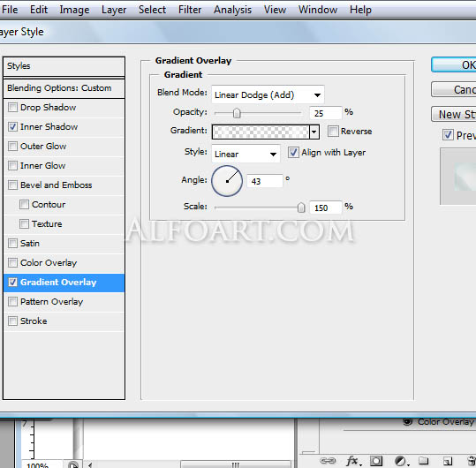This screenshot has width=476, height=468.
Task: Select Blending Options: Custom
Action: (64, 88)
